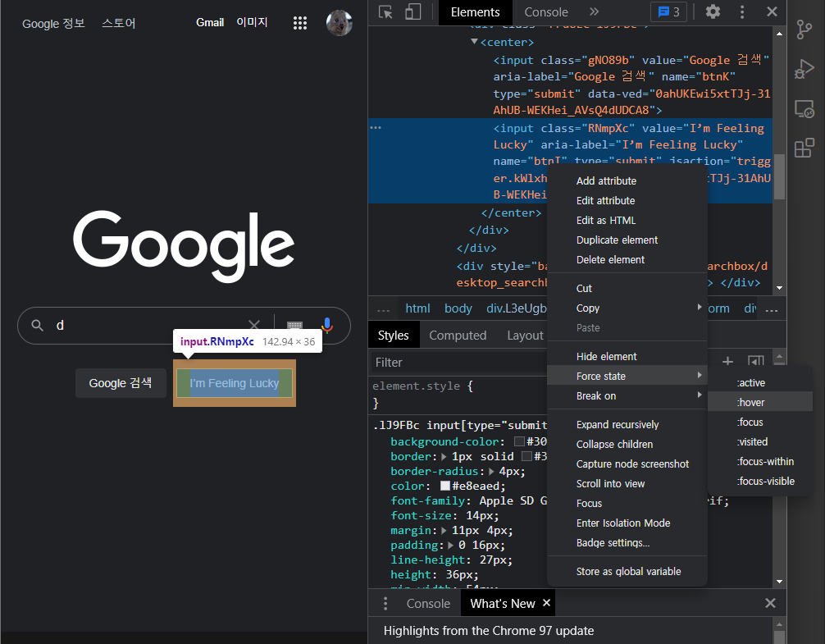Click new style rule plus icon
Screen dimensions: 825x644
click(727, 362)
